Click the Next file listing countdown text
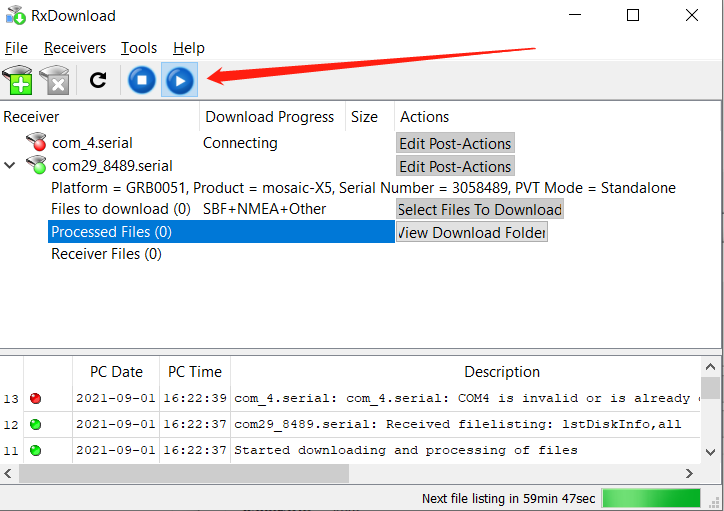 click(508, 499)
